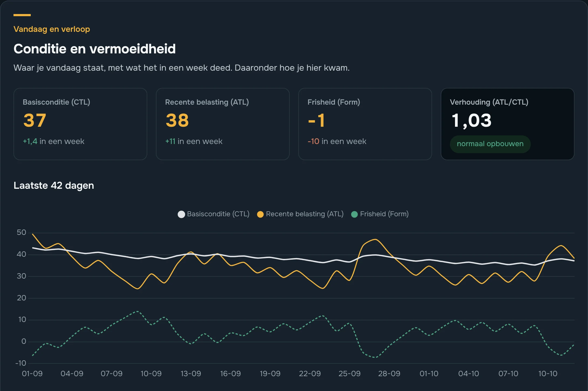Screen dimensions: 588x391
Task: Click the 10-09 x-axis date label
Action: tap(151, 374)
